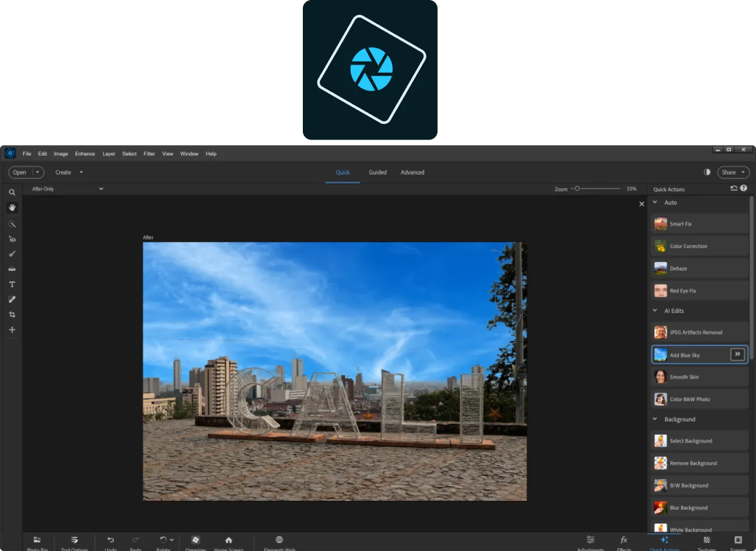Click Select Background action
756x551 pixels.
point(699,440)
